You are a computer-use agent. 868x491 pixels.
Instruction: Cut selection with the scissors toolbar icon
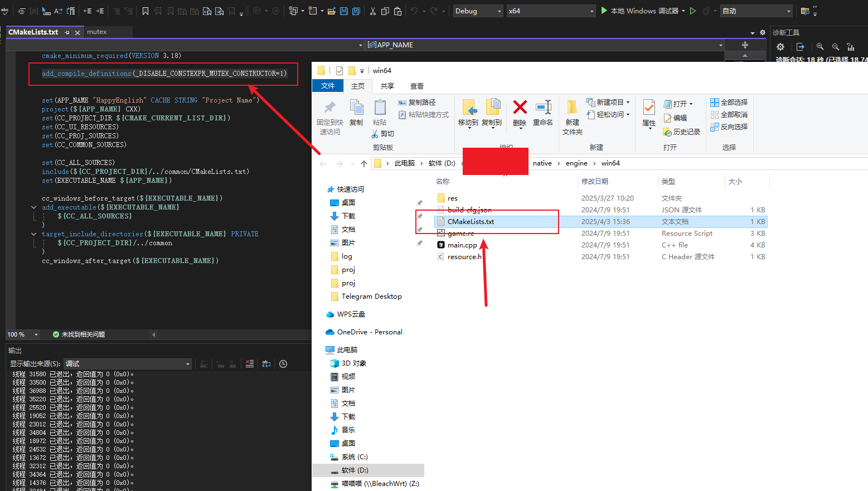tap(372, 11)
